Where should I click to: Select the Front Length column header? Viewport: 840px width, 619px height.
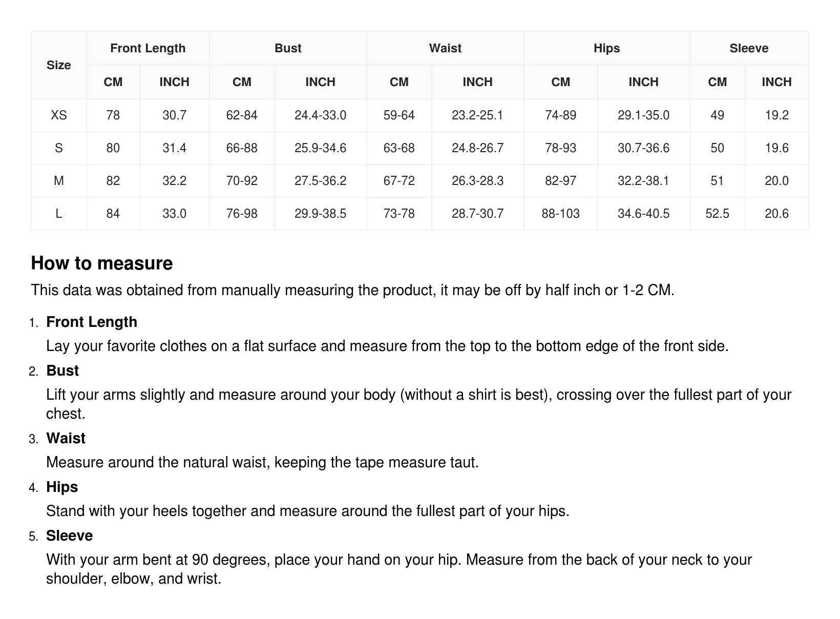point(148,48)
